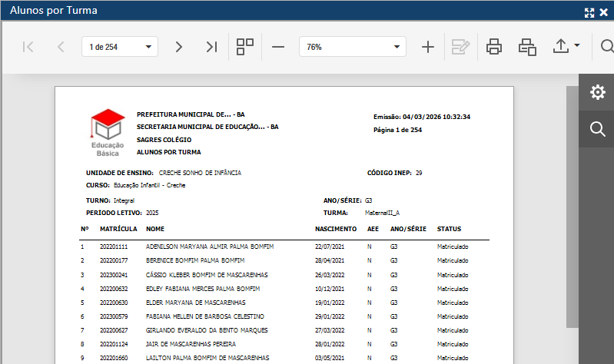Zoom in with the plus icon
This screenshot has width=614, height=364.
(x=428, y=47)
